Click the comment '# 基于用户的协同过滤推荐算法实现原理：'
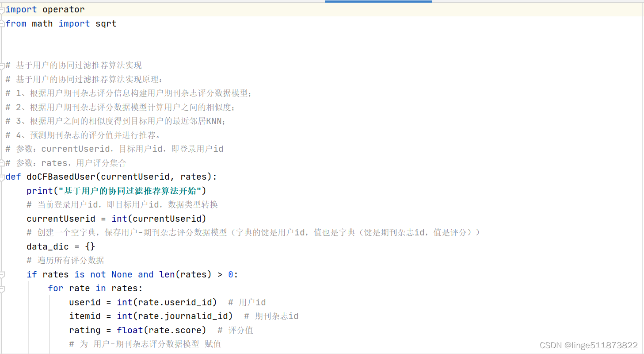 84,79
